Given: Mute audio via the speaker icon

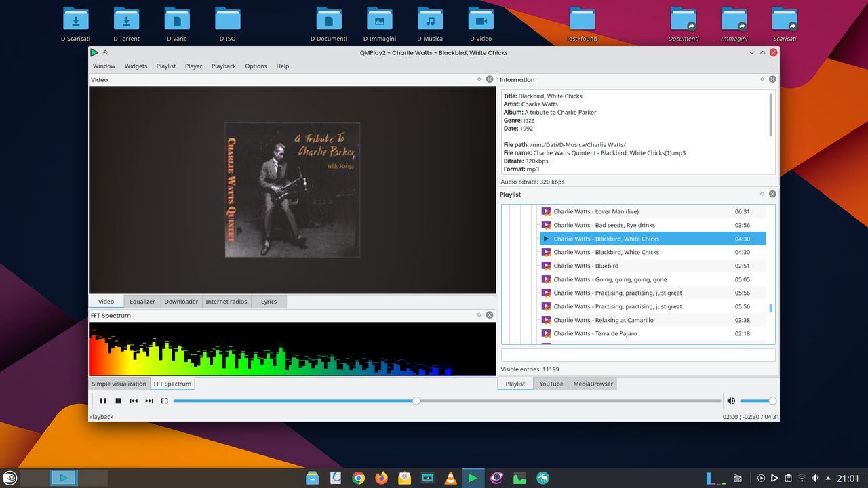Looking at the screenshot, I should coord(731,401).
